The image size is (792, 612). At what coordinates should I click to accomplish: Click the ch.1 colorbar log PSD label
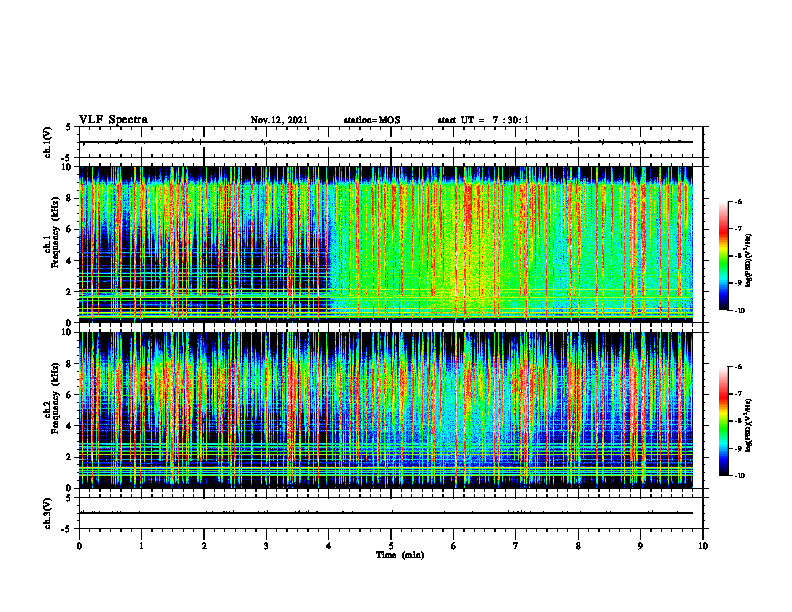(749, 261)
